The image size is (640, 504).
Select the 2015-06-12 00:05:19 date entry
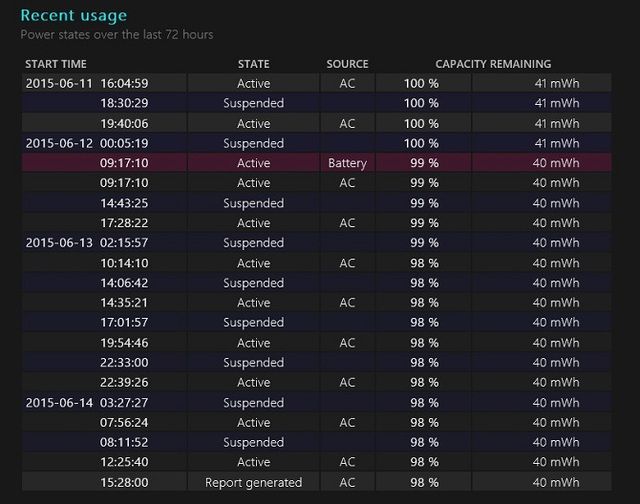point(59,143)
